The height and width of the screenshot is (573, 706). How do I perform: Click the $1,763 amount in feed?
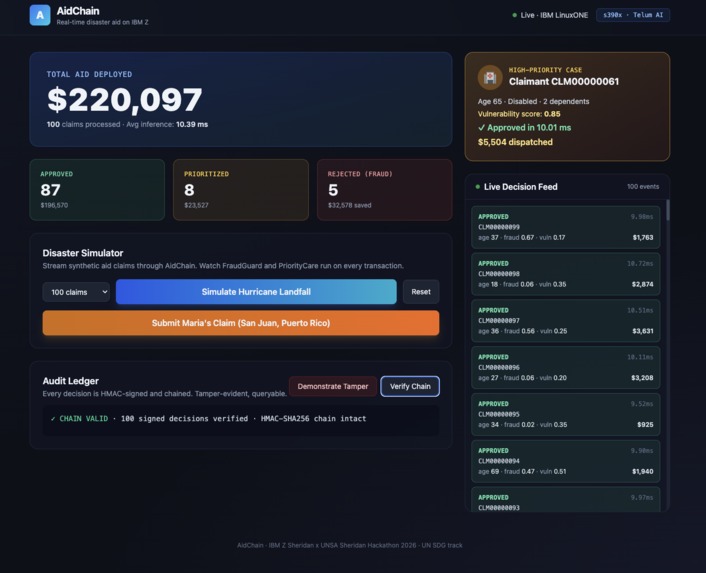tap(643, 237)
